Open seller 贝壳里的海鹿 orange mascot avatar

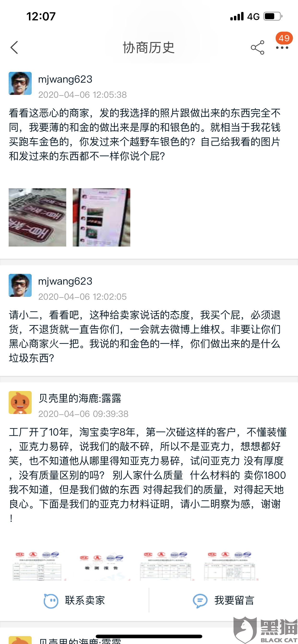pos(20,402)
